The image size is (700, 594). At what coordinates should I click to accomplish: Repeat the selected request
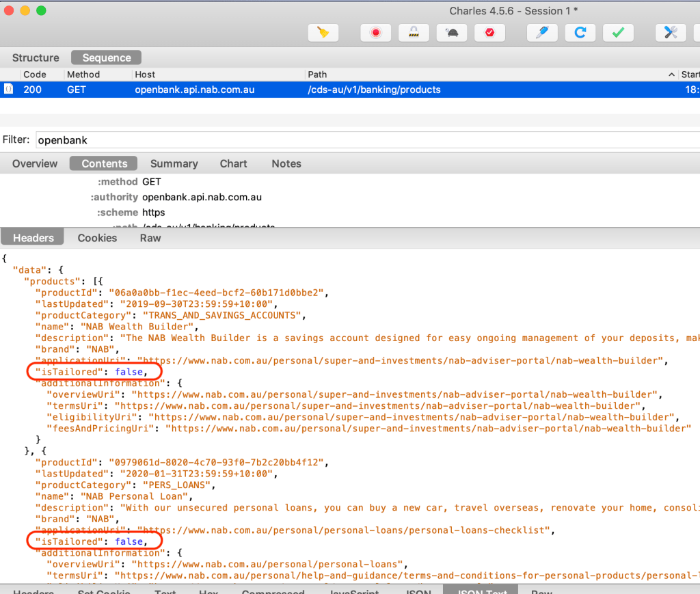point(580,32)
